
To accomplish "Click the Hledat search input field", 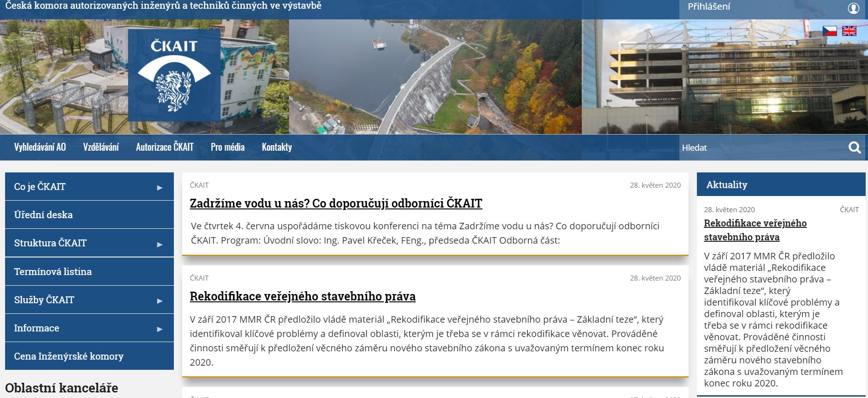I will coord(763,147).
